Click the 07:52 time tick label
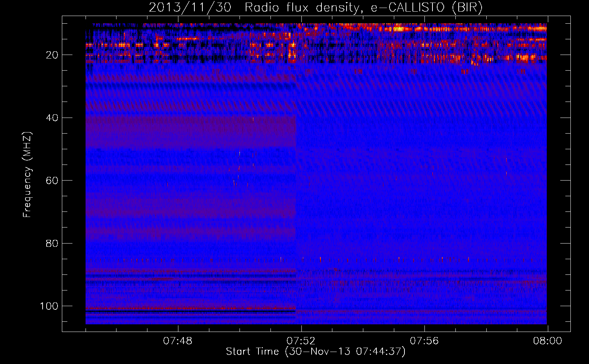 pyautogui.click(x=301, y=341)
